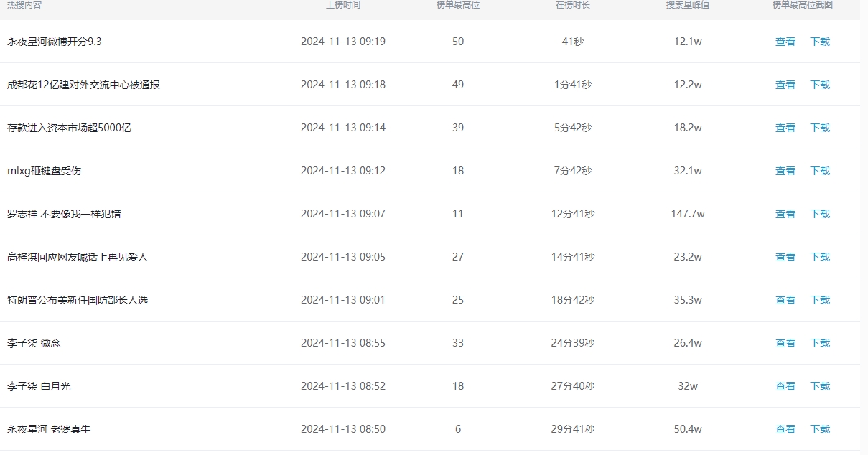This screenshot has height=455, width=868.
Task: Download screenshot for 成都花12亿建对外交流中心被通报 row
Action: click(820, 85)
